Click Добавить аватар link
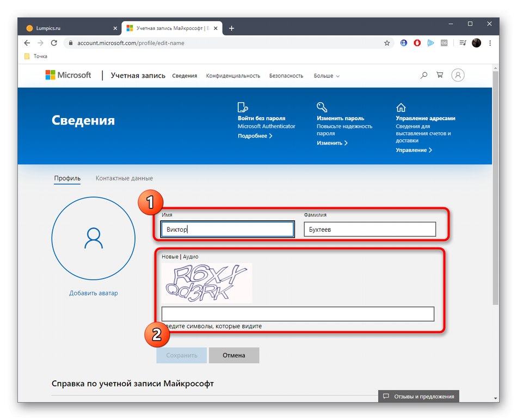The height and width of the screenshot is (420, 517). [93, 293]
